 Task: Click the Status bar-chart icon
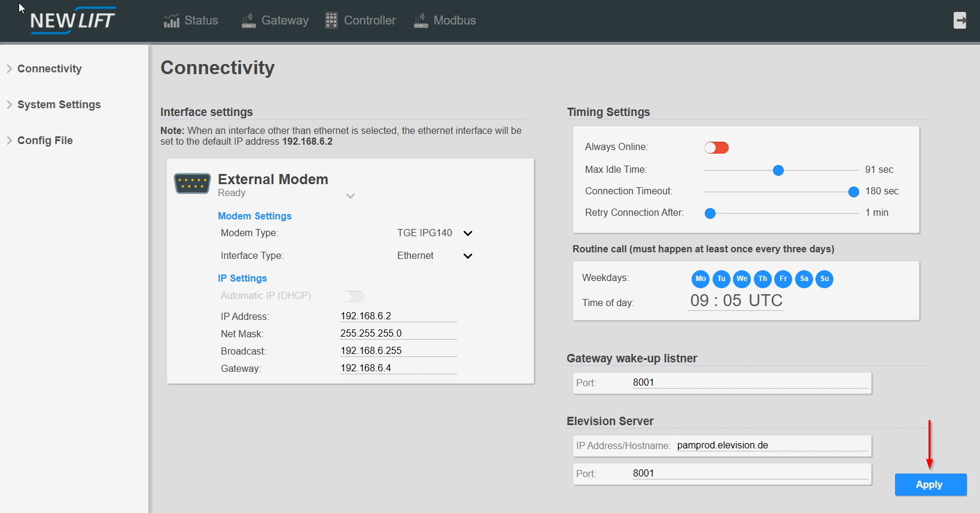pos(172,21)
